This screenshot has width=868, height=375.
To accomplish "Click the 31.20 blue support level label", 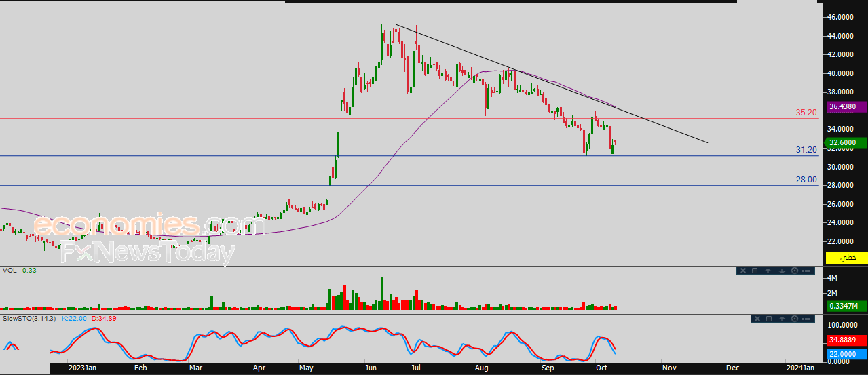I will [806, 150].
